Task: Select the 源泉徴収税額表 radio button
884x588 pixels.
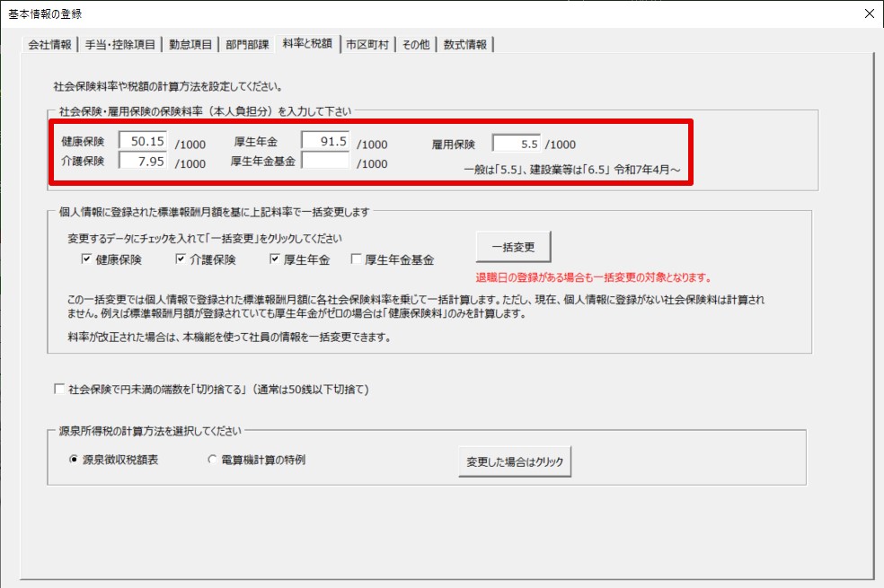Action: 75,460
